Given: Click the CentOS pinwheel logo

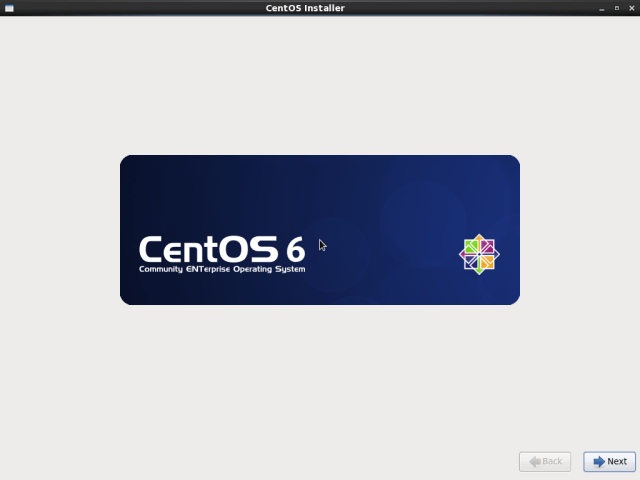Looking at the screenshot, I should pos(479,255).
